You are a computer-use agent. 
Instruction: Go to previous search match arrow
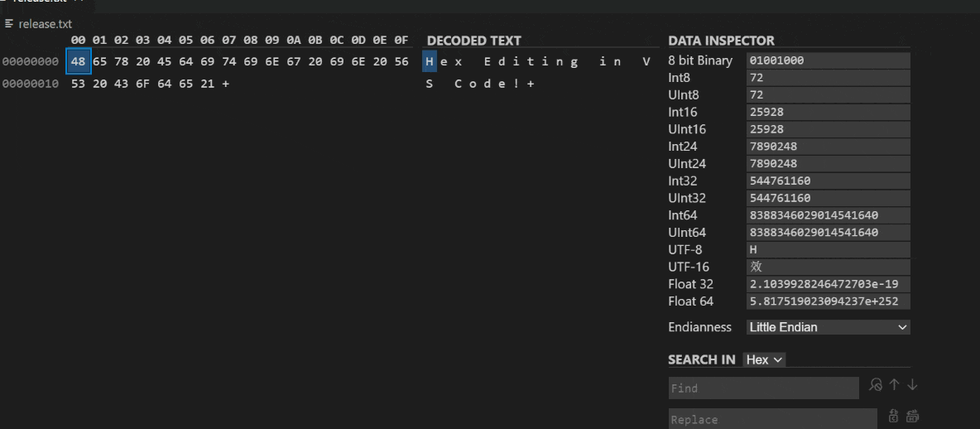tap(895, 385)
